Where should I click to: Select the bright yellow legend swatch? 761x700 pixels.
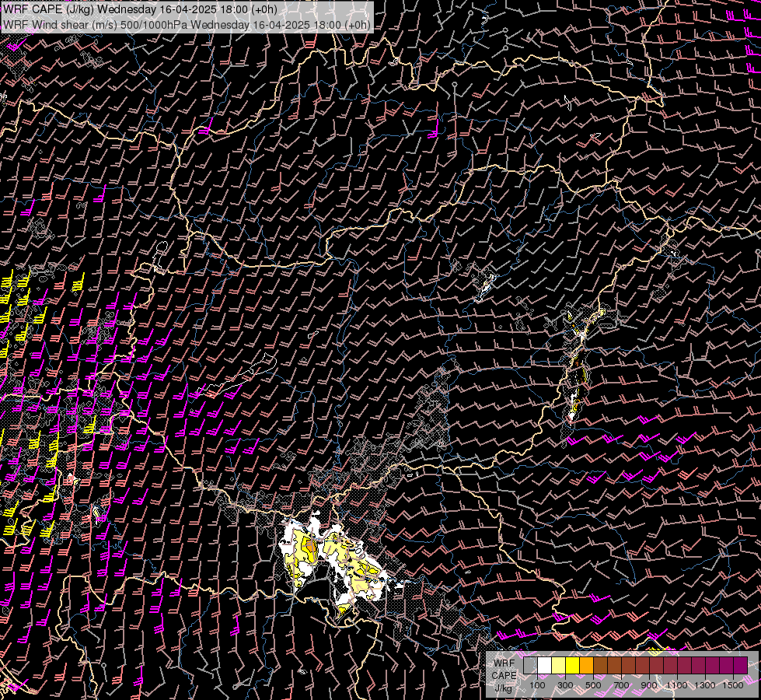[x=573, y=665]
